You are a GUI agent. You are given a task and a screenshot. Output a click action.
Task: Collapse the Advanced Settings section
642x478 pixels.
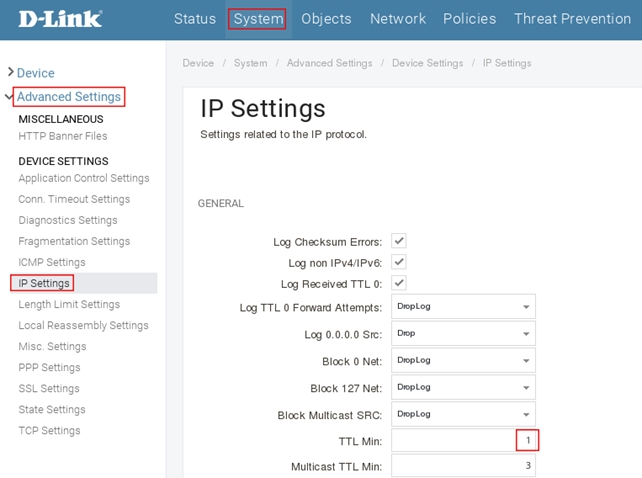pyautogui.click(x=10, y=97)
